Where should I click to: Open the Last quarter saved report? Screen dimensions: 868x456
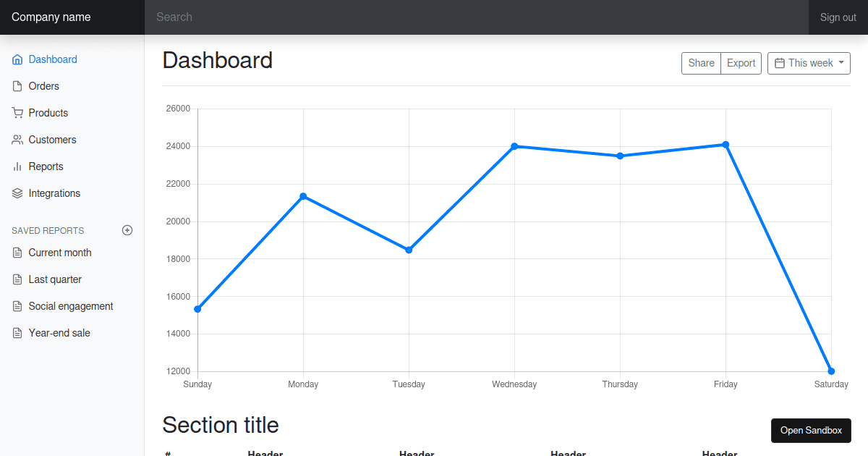(55, 279)
